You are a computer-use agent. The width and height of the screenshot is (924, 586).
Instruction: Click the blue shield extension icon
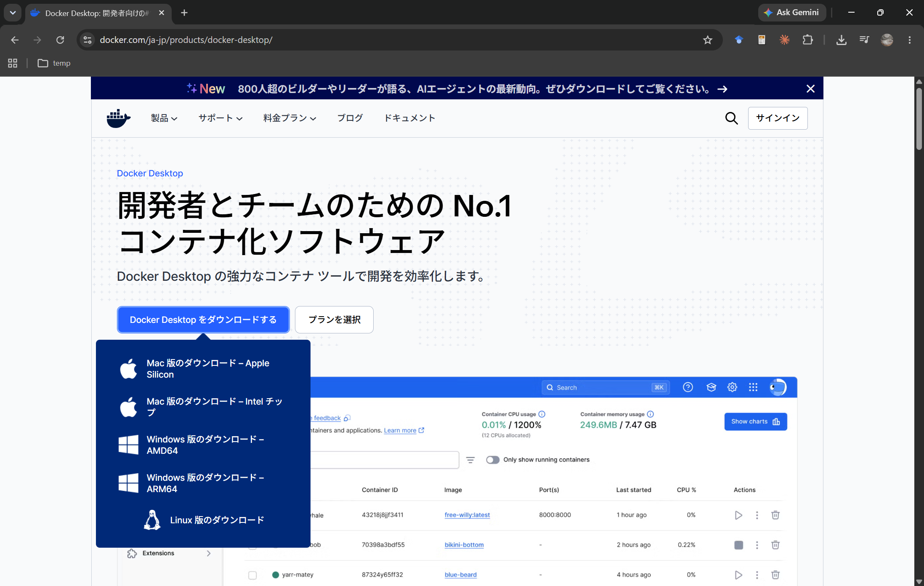click(739, 40)
